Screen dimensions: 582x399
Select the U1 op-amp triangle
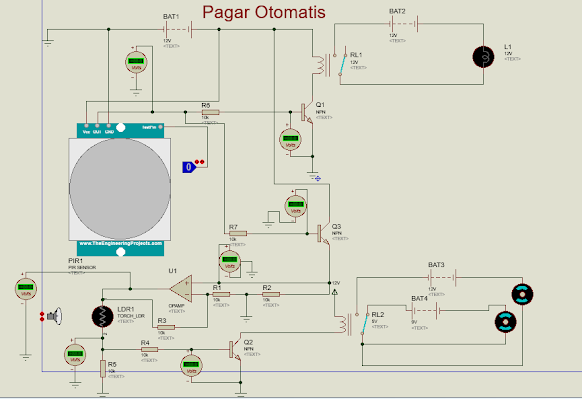coord(181,289)
